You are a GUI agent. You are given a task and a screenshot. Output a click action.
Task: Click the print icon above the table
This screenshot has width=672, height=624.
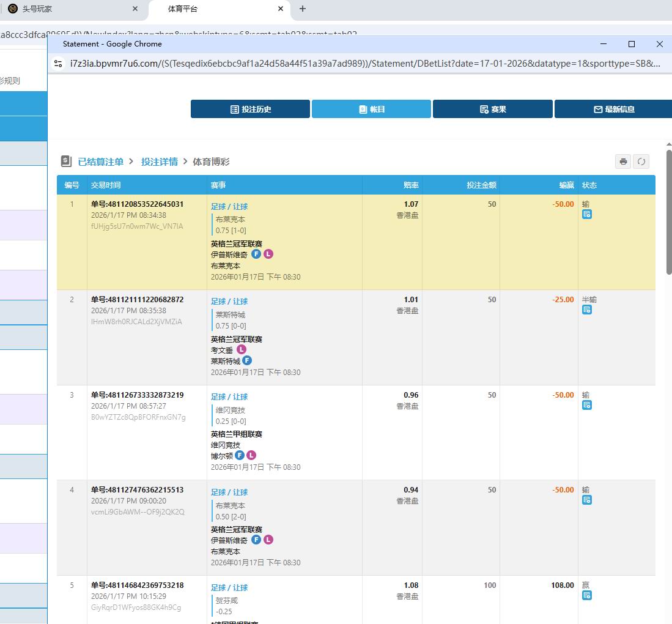click(x=623, y=162)
